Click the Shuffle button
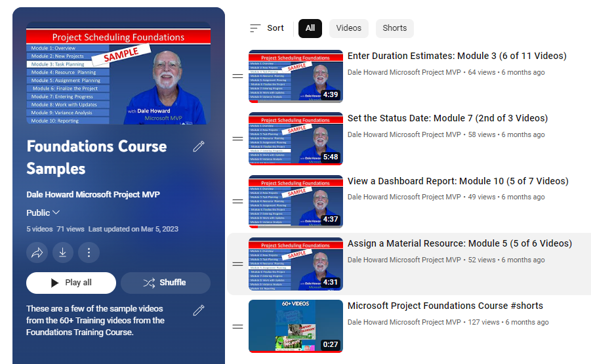 tap(165, 283)
